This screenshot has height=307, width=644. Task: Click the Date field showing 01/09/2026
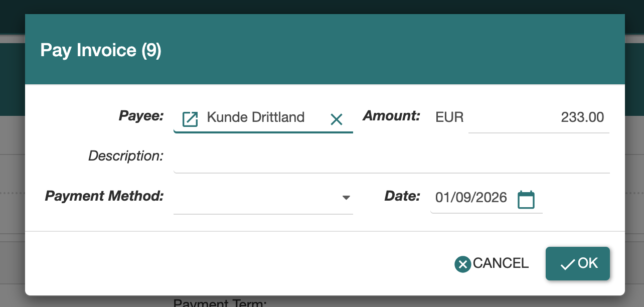point(471,198)
